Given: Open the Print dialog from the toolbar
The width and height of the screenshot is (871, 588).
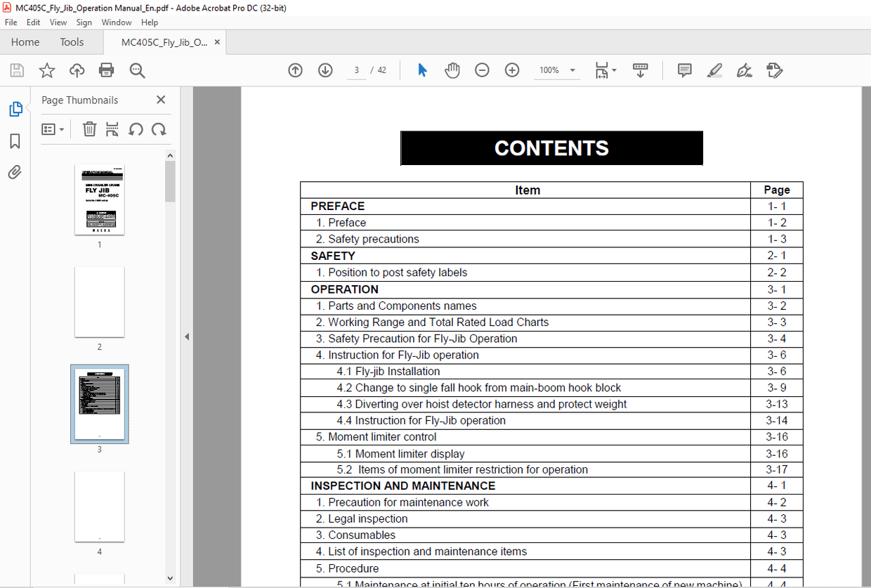Looking at the screenshot, I should point(106,70).
